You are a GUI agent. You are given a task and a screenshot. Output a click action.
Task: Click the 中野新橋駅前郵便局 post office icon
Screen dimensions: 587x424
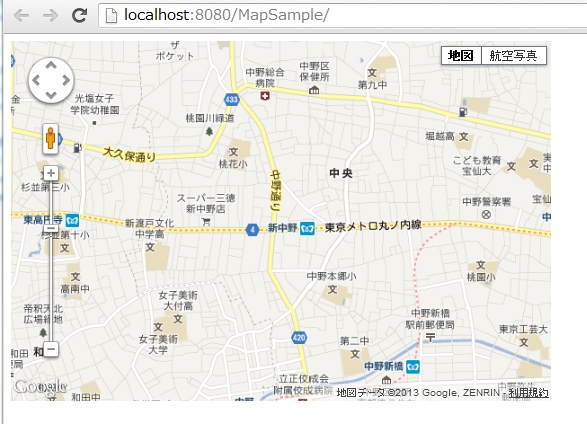point(431,338)
